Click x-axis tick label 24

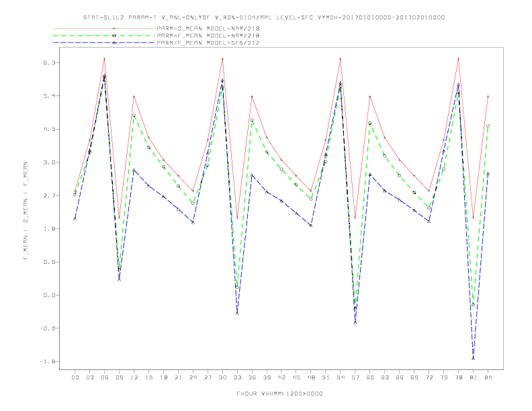coord(193,377)
